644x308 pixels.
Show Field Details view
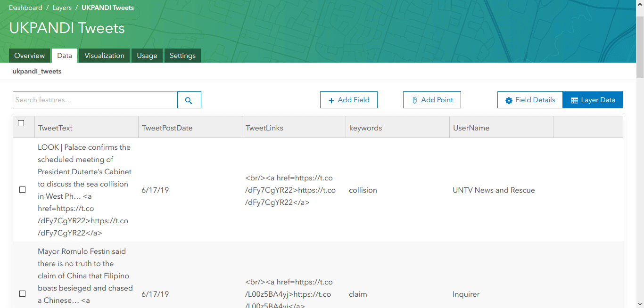(530, 100)
